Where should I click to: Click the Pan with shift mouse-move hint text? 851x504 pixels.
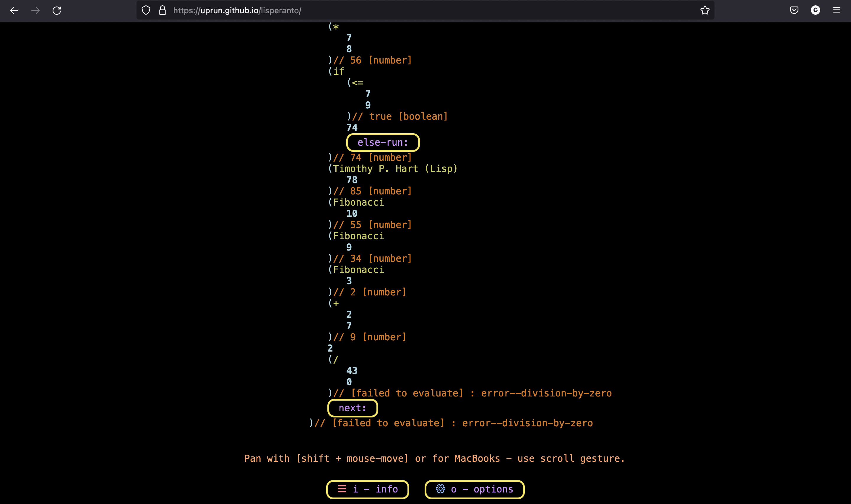tap(434, 459)
